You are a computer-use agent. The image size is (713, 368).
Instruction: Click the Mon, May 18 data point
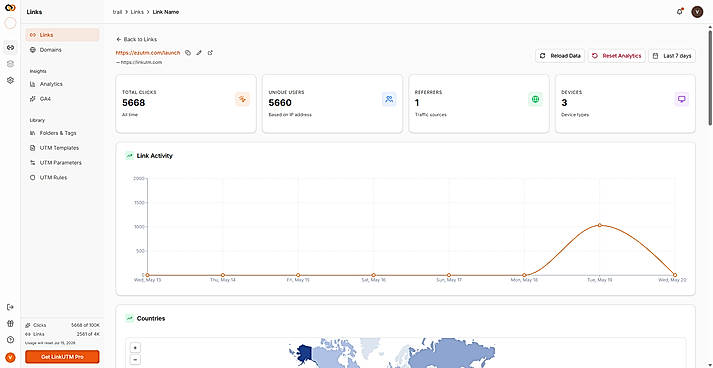[524, 275]
